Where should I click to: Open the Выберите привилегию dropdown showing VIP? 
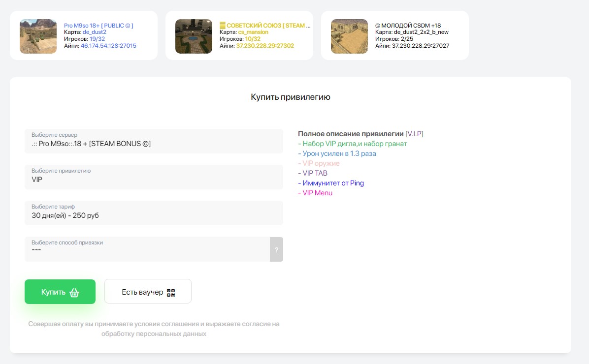(x=154, y=177)
